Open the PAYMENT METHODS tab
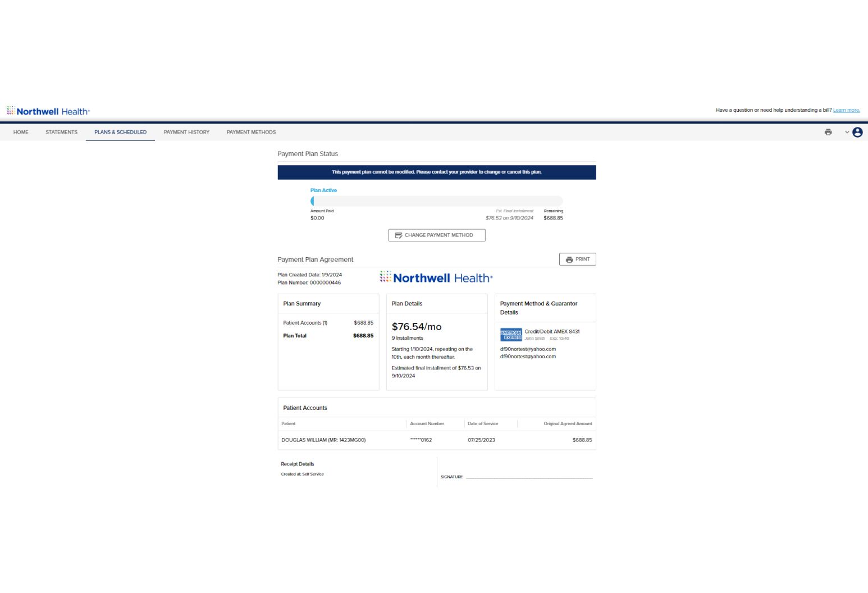 click(251, 132)
